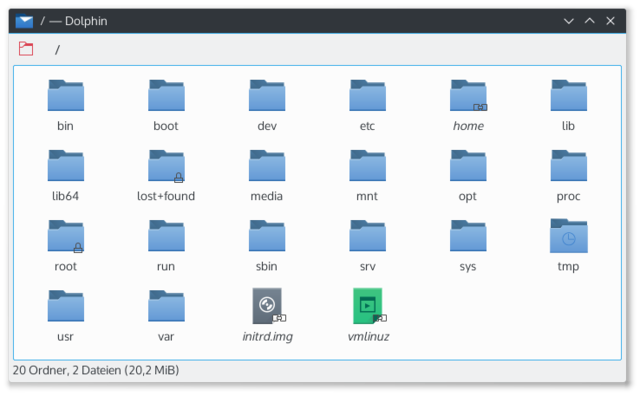Click the root slash in breadcrumb path

click(x=57, y=50)
